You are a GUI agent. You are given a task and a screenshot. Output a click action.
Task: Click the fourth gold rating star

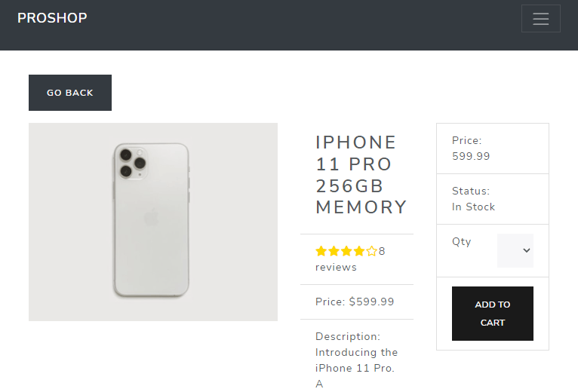(358, 252)
